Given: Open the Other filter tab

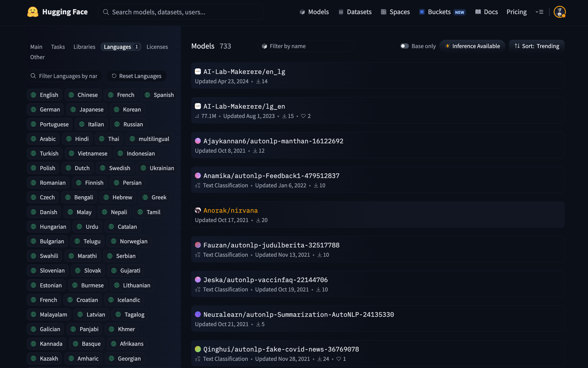Looking at the screenshot, I should 37,57.
